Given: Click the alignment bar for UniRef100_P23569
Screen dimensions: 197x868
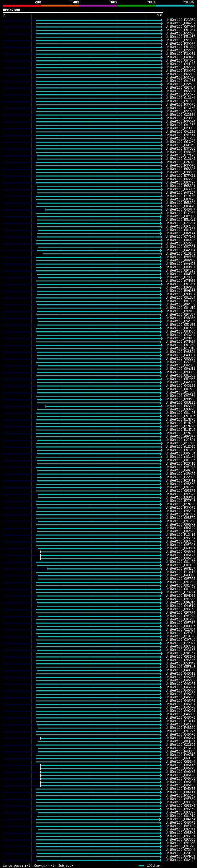Looking at the screenshot, I should 99,20.
